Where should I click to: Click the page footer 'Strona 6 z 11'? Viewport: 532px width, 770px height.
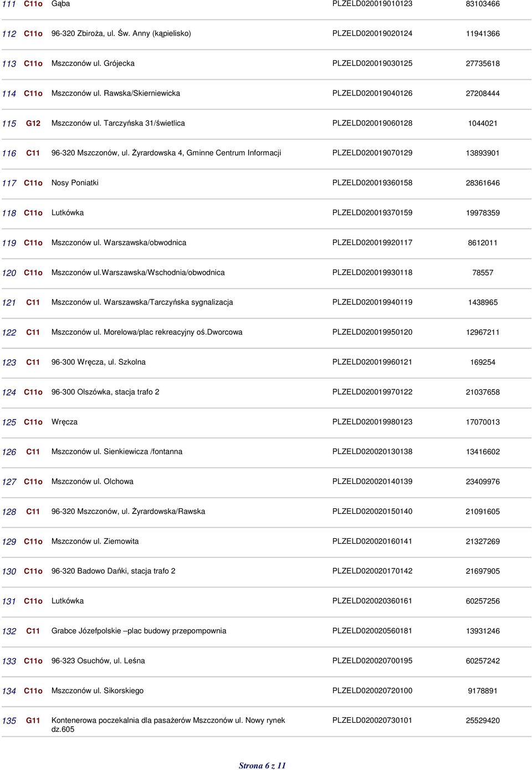(x=262, y=766)
